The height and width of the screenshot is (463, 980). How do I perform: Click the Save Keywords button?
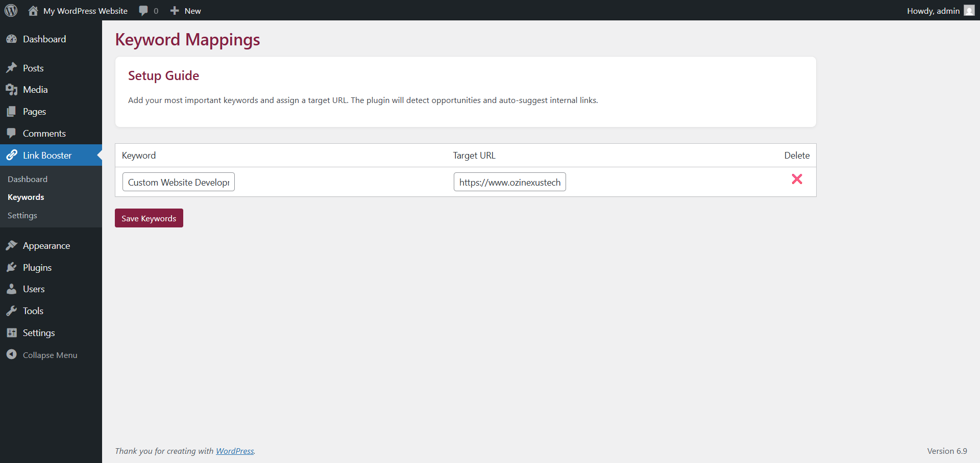149,218
